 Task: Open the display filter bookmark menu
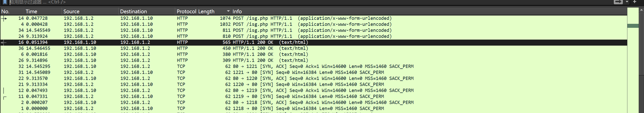coord(5,2)
